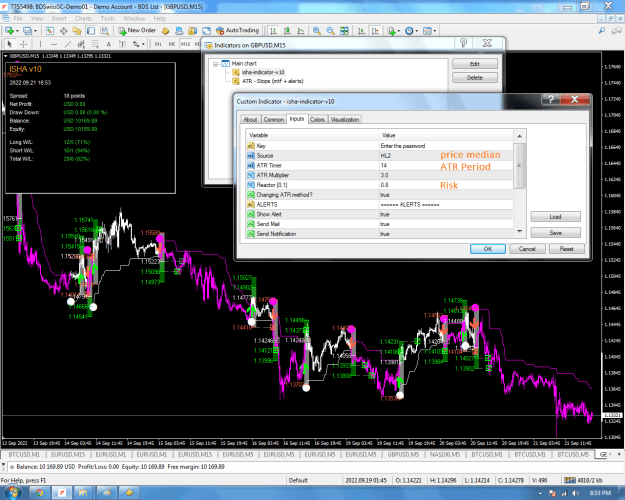This screenshot has width=625, height=500.
Task: Switch chart to line chart style
Action: (301, 31)
